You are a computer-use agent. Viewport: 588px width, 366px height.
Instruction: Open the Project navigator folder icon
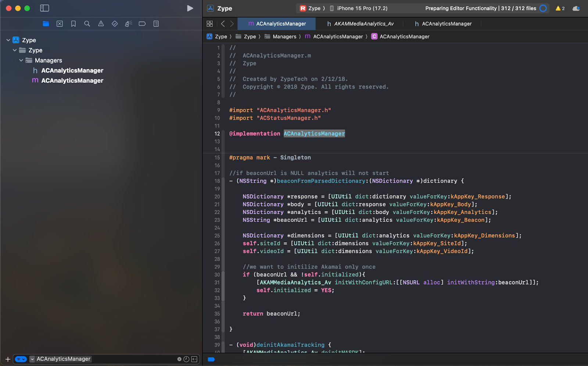(46, 24)
